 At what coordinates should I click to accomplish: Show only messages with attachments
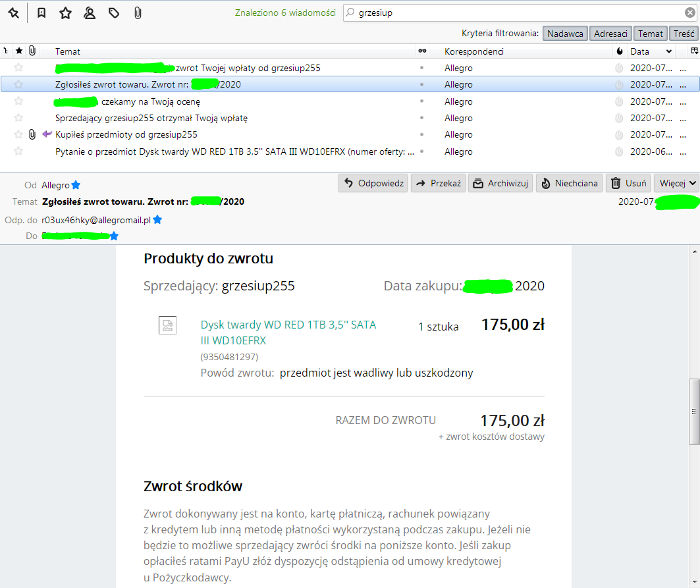pyautogui.click(x=137, y=13)
